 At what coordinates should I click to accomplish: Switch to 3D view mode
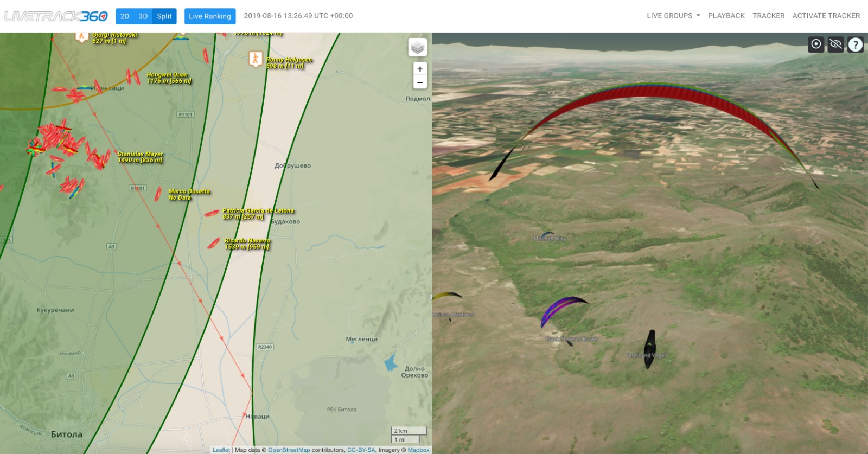143,16
